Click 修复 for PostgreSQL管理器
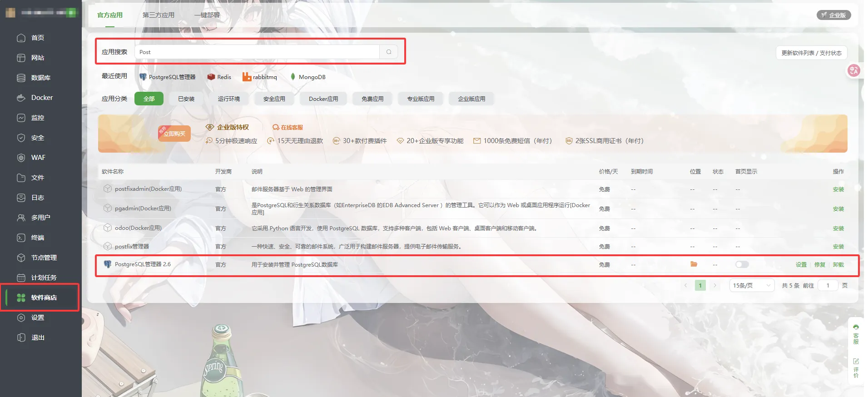This screenshot has height=397, width=868. [x=820, y=265]
